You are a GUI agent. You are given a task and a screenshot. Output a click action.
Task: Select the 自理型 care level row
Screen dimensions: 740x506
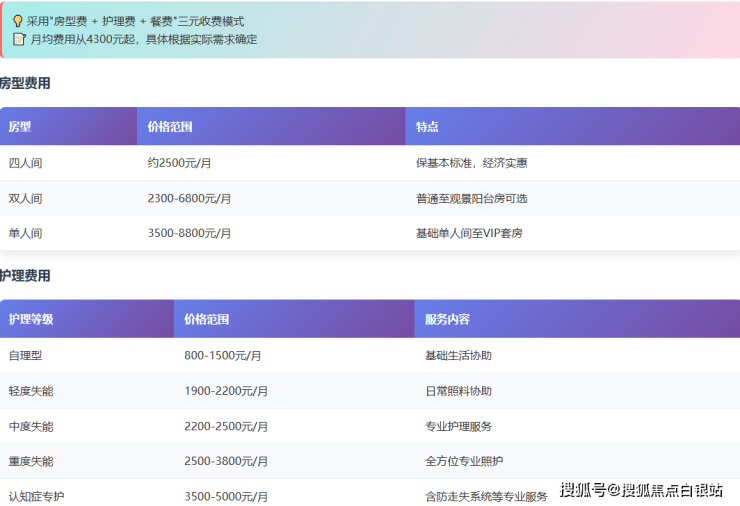click(25, 355)
